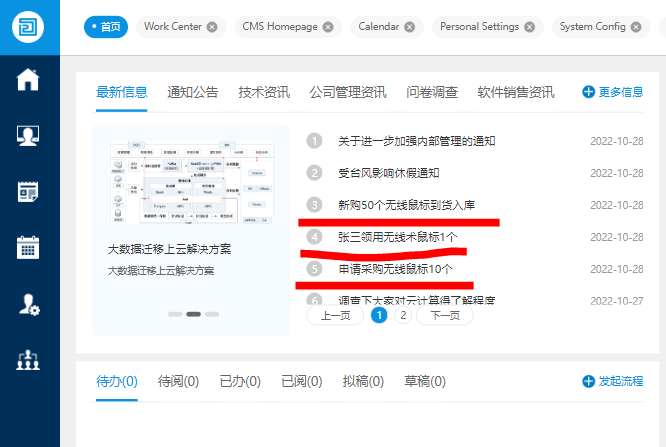The height and width of the screenshot is (447, 666).
Task: Open the organization chart sidebar icon
Action: [x=28, y=360]
